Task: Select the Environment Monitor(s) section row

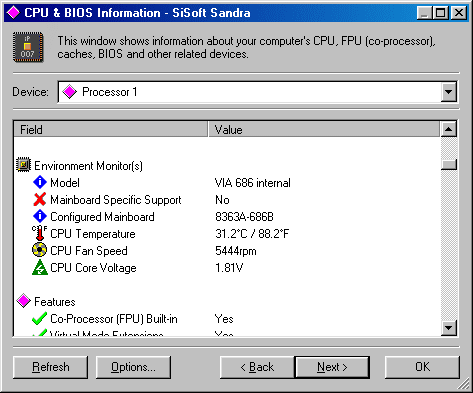Action: point(227,165)
